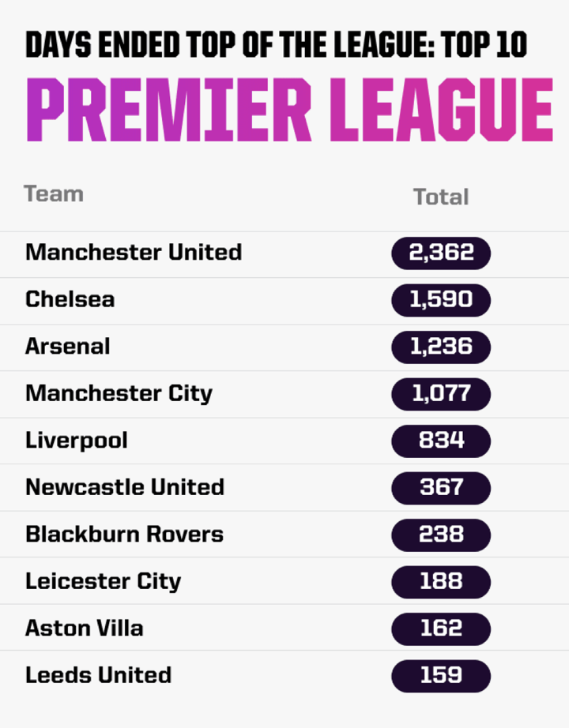Viewport: 569px width, 728px height.
Task: Click the 1,590 total badge
Action: 441,300
